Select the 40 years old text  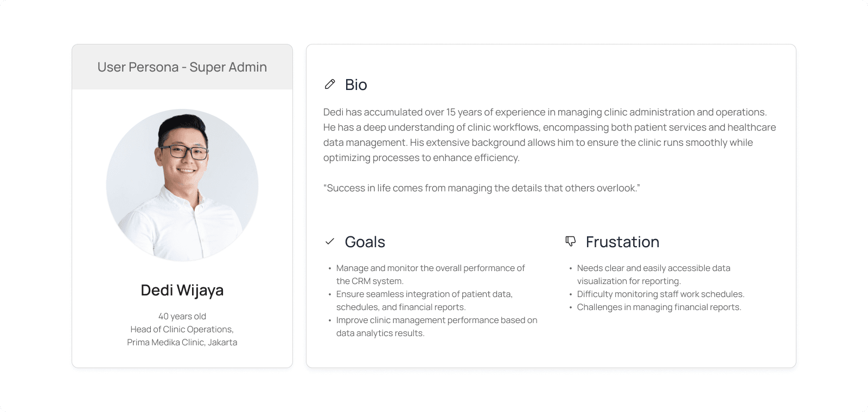click(182, 316)
